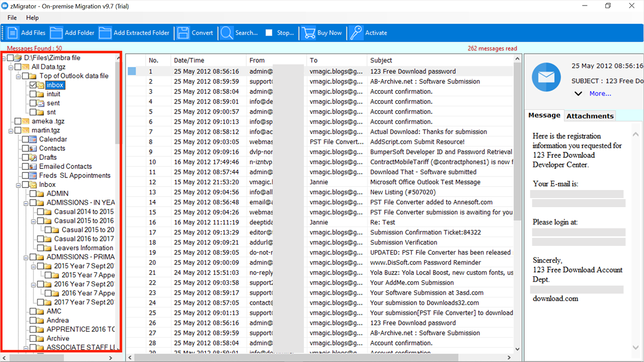Click the Search magnifier icon
Image resolution: width=644 pixels, height=362 pixels.
(227, 33)
